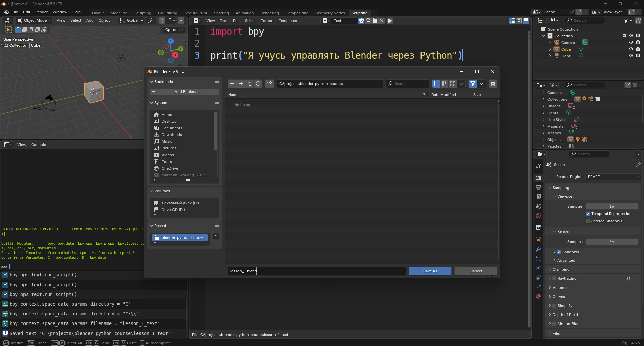Open Options dropdown in 3D viewport

[175, 30]
